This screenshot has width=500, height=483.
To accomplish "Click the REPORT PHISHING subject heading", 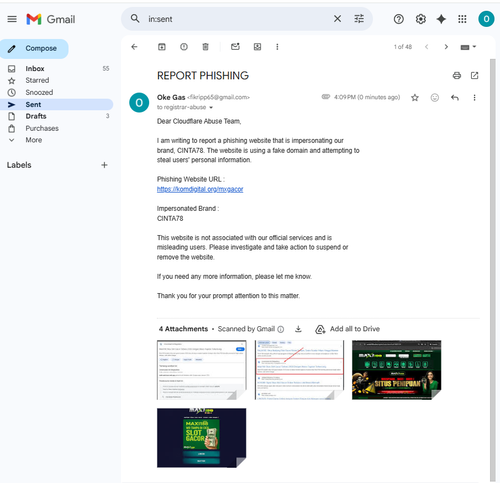I will pyautogui.click(x=203, y=76).
